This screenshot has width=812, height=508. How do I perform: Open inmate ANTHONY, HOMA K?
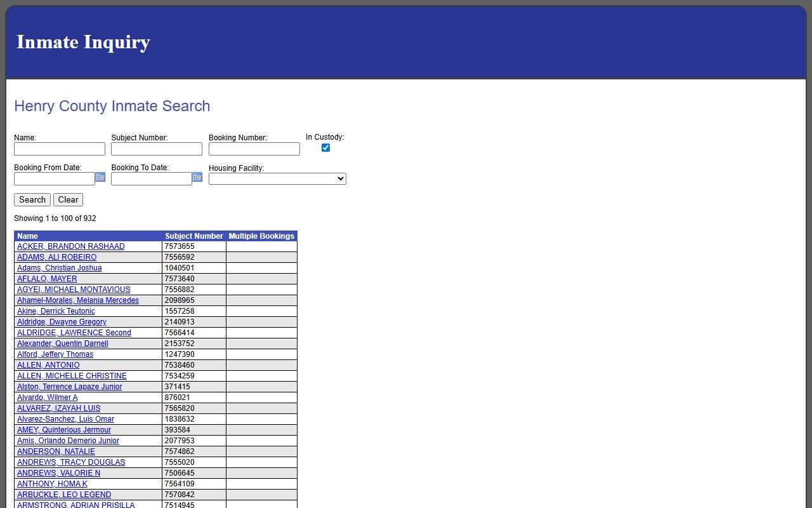pos(53,484)
